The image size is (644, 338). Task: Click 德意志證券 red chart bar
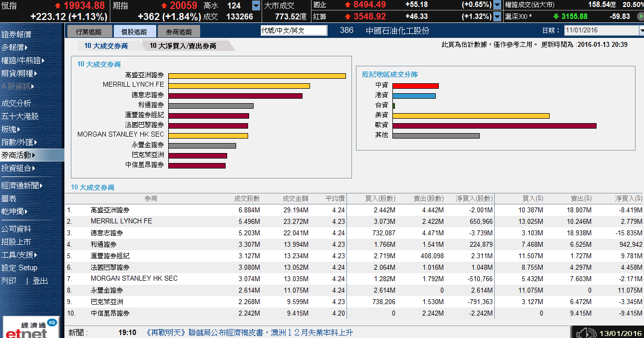tap(235, 96)
